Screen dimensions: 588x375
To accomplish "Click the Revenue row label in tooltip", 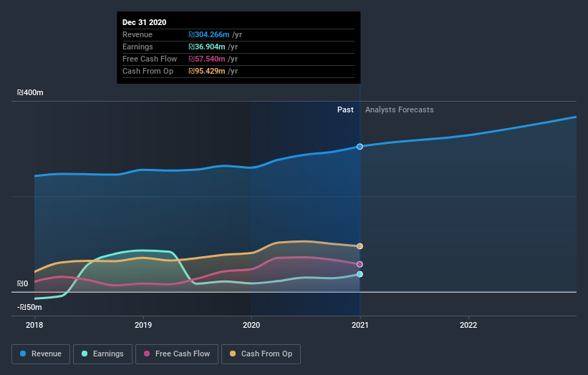I will pyautogui.click(x=138, y=35).
